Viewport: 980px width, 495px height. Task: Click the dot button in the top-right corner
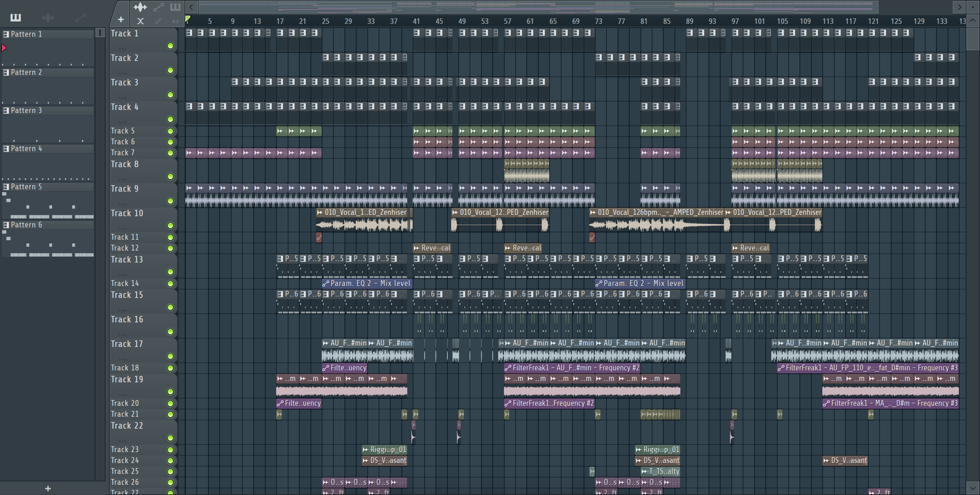(x=973, y=7)
